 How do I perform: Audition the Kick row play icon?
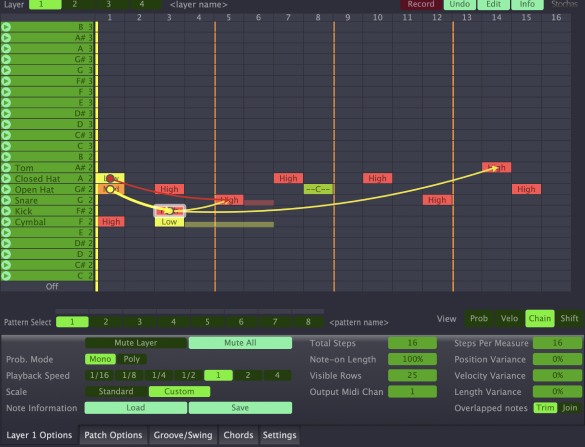pos(6,211)
